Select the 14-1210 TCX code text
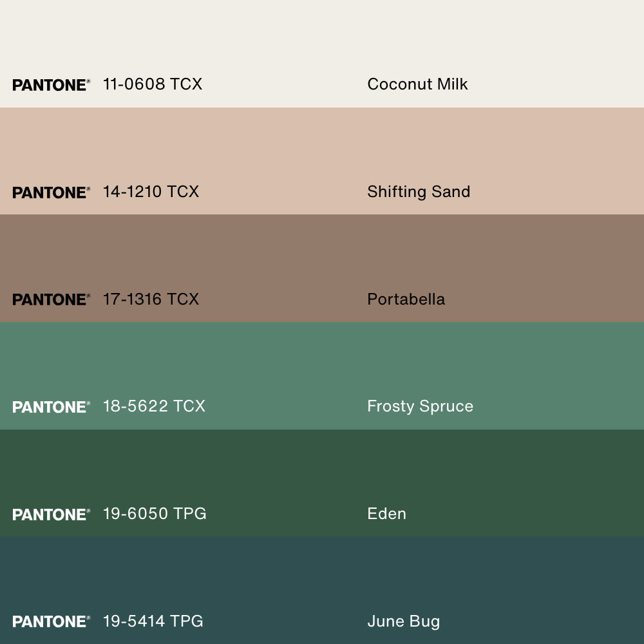644x644 pixels. click(151, 192)
